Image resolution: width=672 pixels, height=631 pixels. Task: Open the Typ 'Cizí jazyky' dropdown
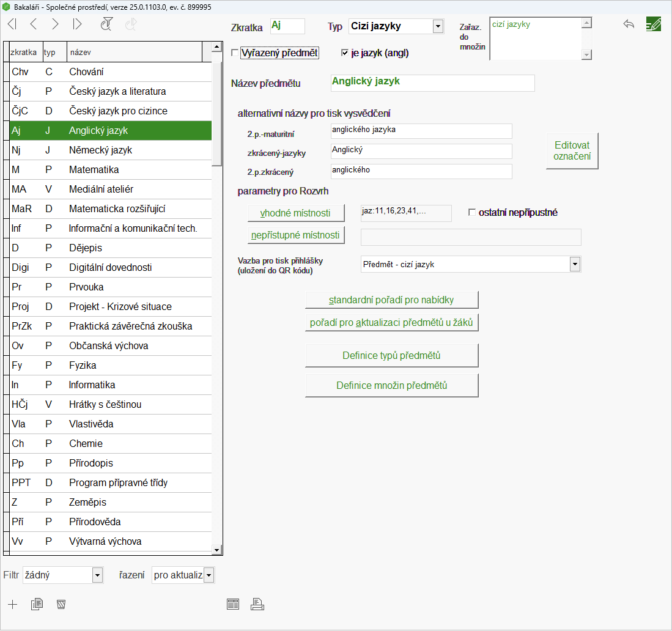(x=437, y=26)
